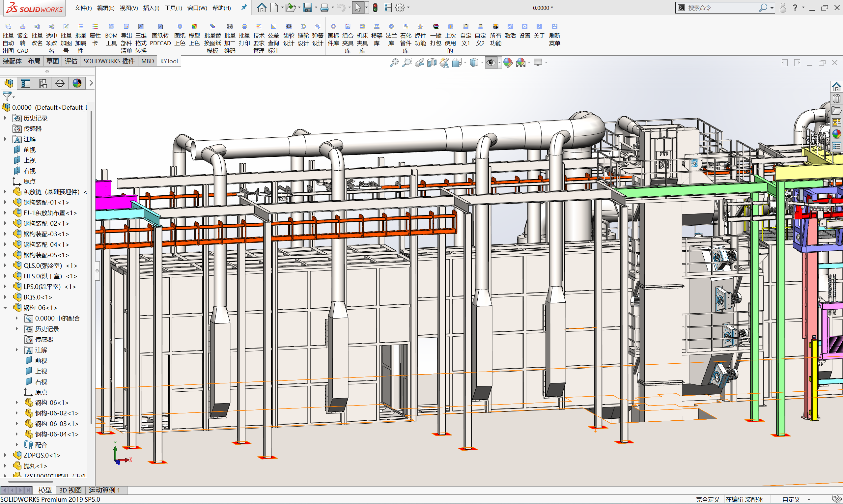Click the Zoom to Fit icon
Screen dimensions: 843x504
(394, 63)
